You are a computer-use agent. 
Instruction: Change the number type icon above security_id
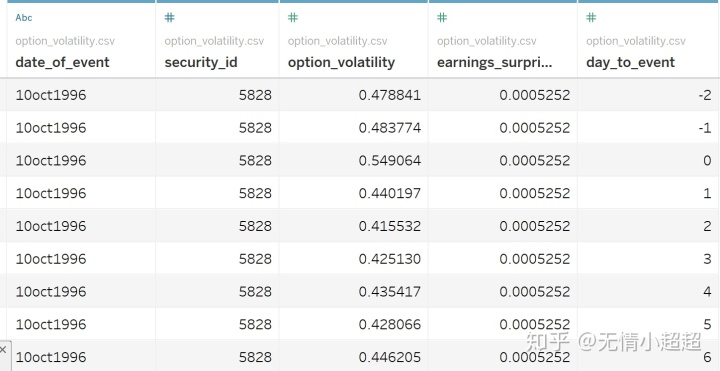pyautogui.click(x=169, y=17)
